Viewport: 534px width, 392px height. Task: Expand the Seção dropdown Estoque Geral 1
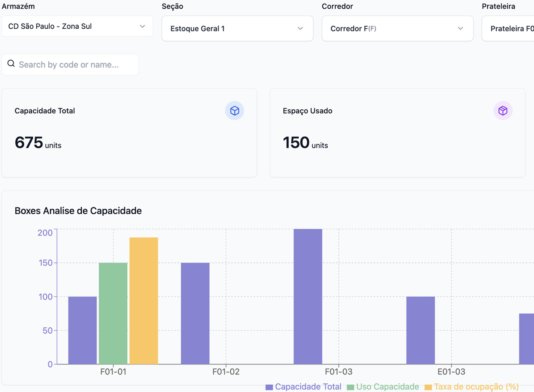pyautogui.click(x=237, y=29)
